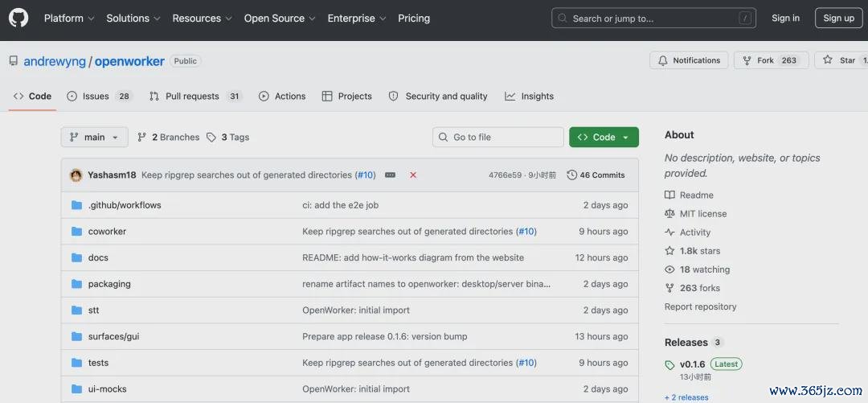Click the MIT license scale icon
Screen dimensions: 868x403
[x=669, y=214]
